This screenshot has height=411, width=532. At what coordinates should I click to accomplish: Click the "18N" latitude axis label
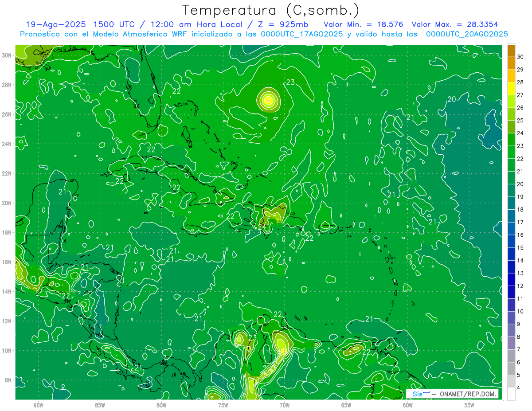(x=8, y=232)
